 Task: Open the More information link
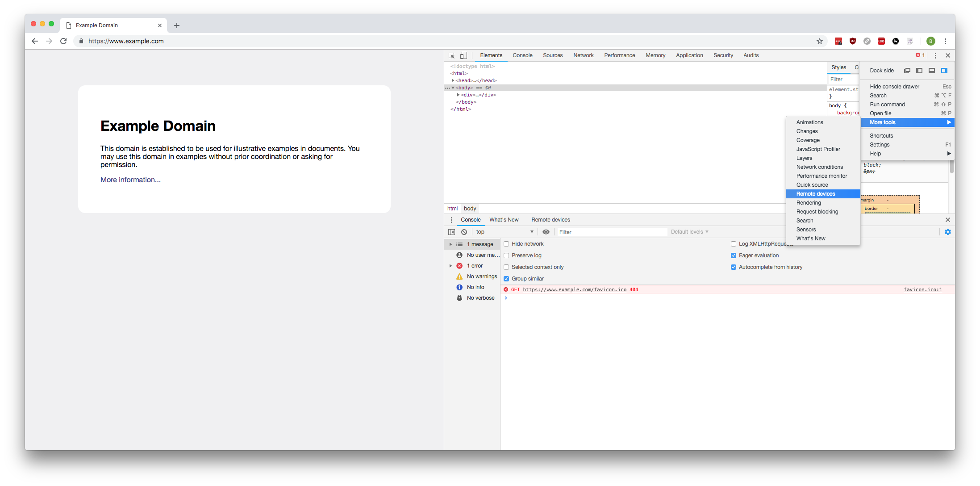coord(130,180)
